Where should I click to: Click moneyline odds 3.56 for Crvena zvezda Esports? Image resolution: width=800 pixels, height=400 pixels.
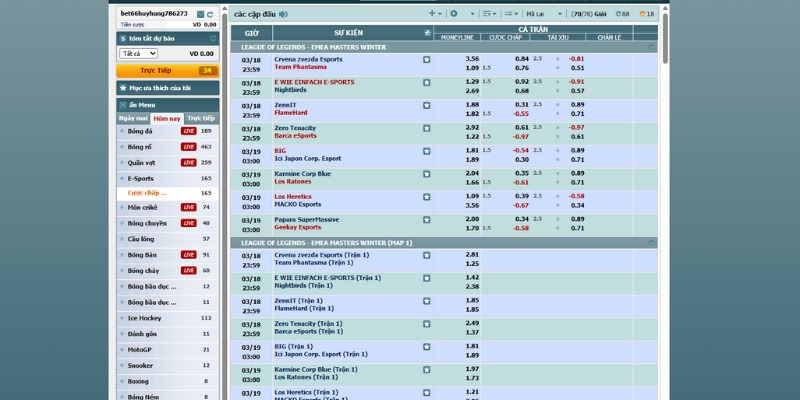tap(472, 59)
